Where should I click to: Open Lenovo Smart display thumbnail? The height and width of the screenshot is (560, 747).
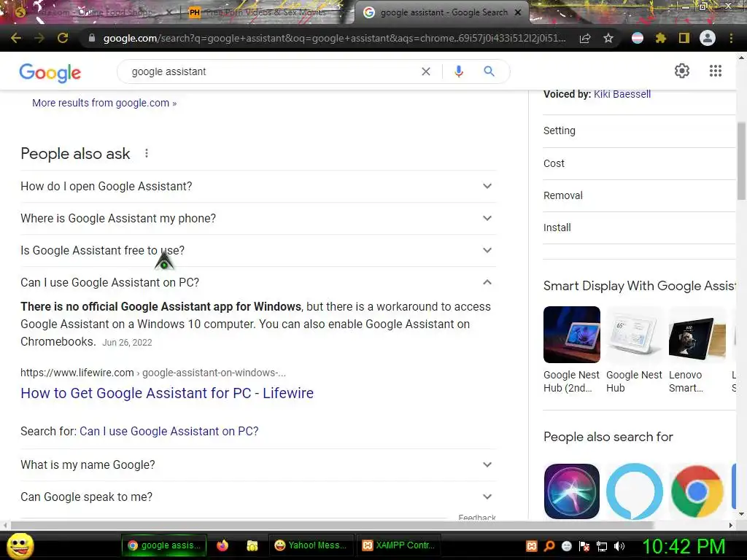[x=697, y=335]
